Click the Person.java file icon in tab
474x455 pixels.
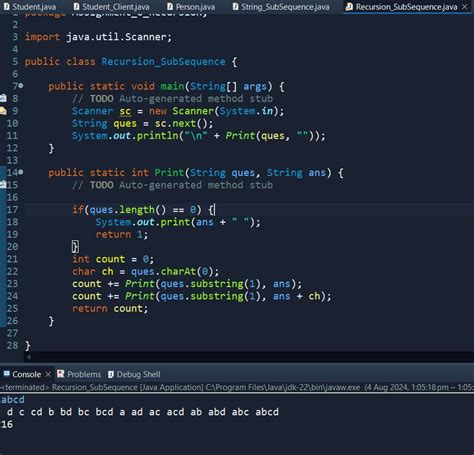pos(170,6)
